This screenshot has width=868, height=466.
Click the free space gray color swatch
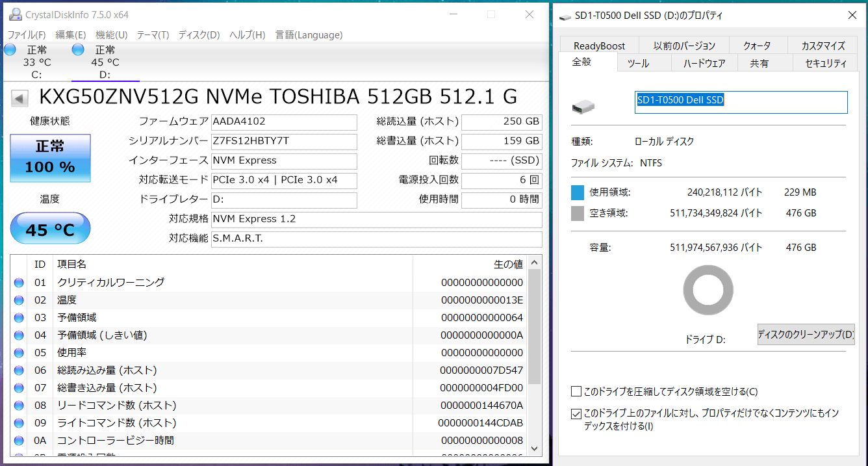[x=578, y=213]
